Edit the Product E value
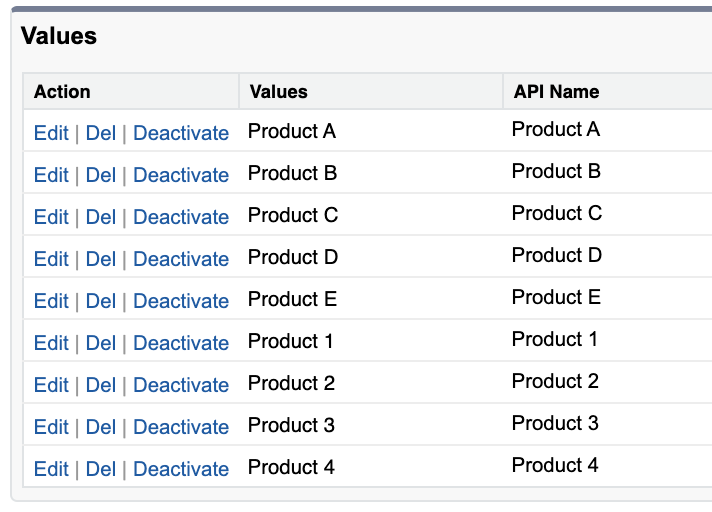 pos(51,301)
